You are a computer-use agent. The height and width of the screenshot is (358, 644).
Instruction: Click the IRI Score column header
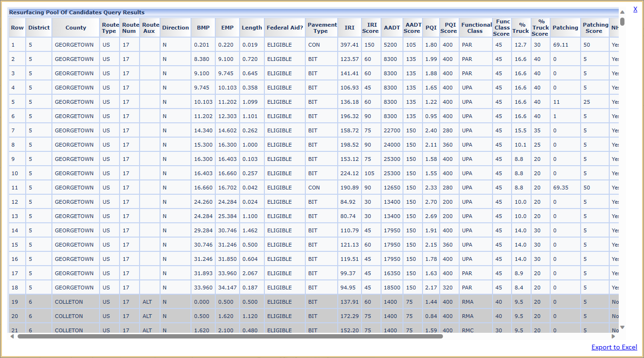[x=371, y=28]
